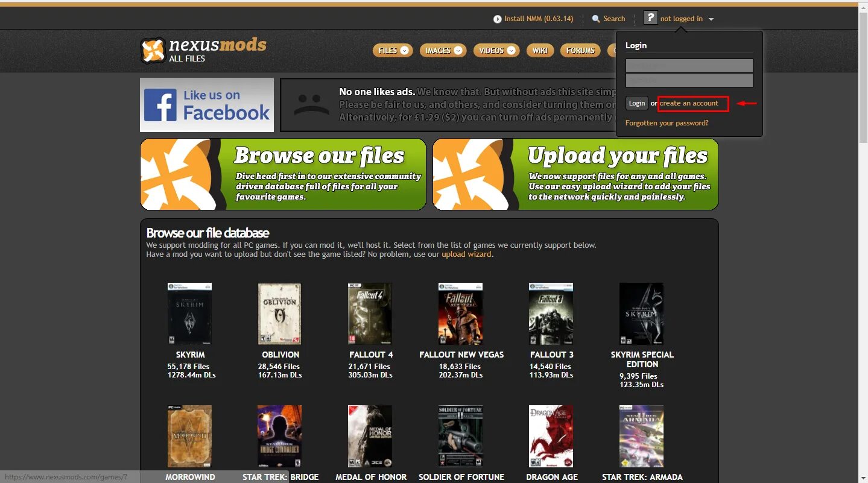Image resolution: width=868 pixels, height=483 pixels.
Task: Open the upload wizard link
Action: tap(466, 254)
